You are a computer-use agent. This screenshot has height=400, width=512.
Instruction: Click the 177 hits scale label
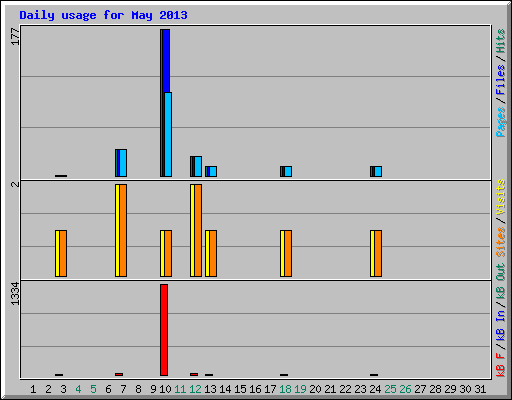(15, 37)
